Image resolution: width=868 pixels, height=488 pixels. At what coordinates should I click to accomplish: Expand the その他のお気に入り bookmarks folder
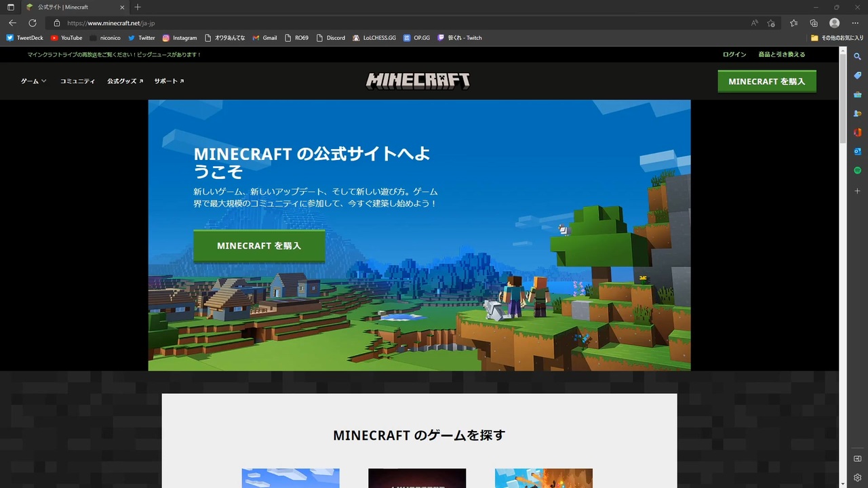tap(837, 38)
